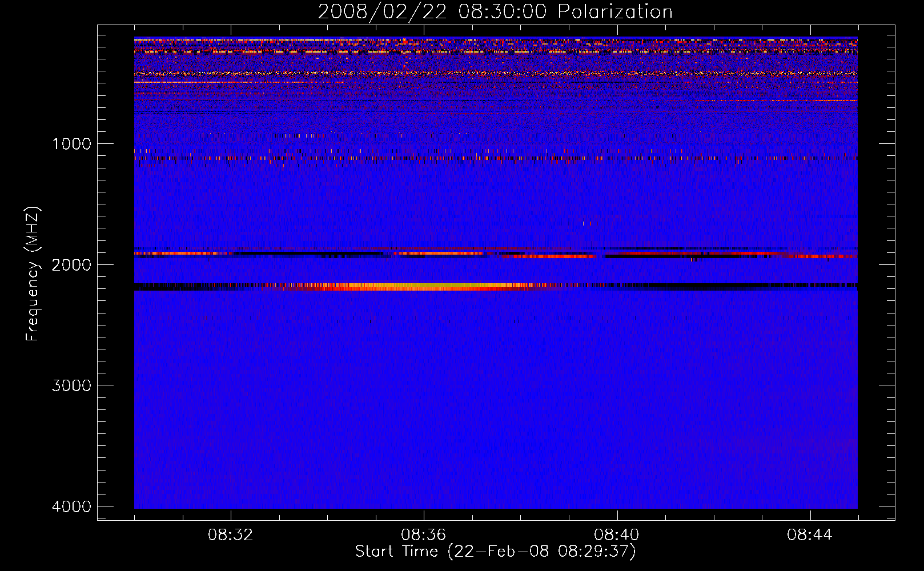Click the 4000 frequency tick label
Screen dimensions: 924x571
(x=71, y=506)
